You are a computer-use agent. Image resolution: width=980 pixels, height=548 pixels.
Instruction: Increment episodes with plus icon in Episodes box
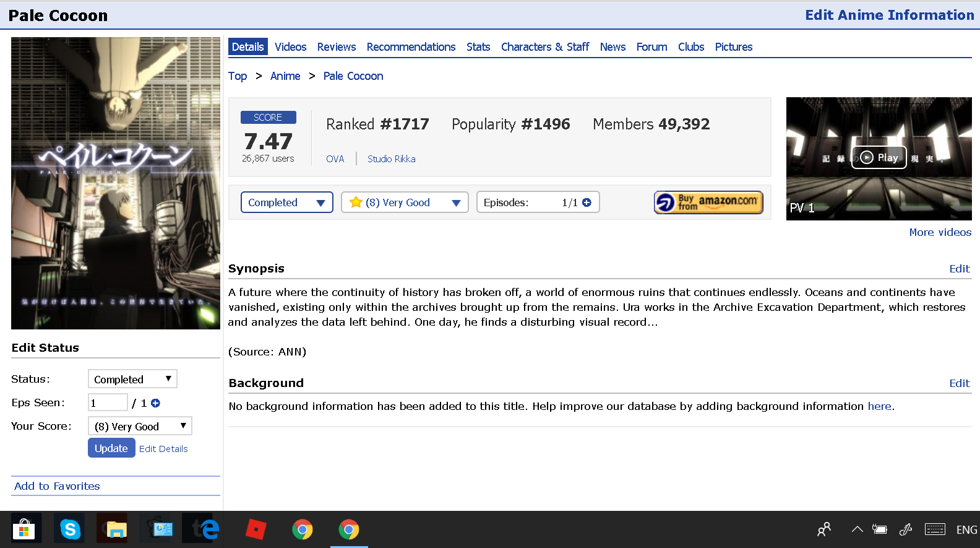click(587, 202)
